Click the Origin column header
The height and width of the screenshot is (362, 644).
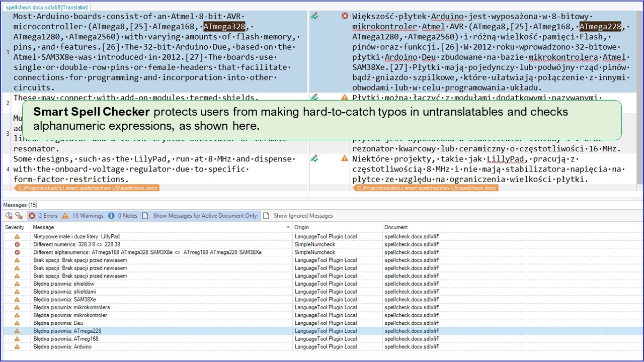coord(302,227)
